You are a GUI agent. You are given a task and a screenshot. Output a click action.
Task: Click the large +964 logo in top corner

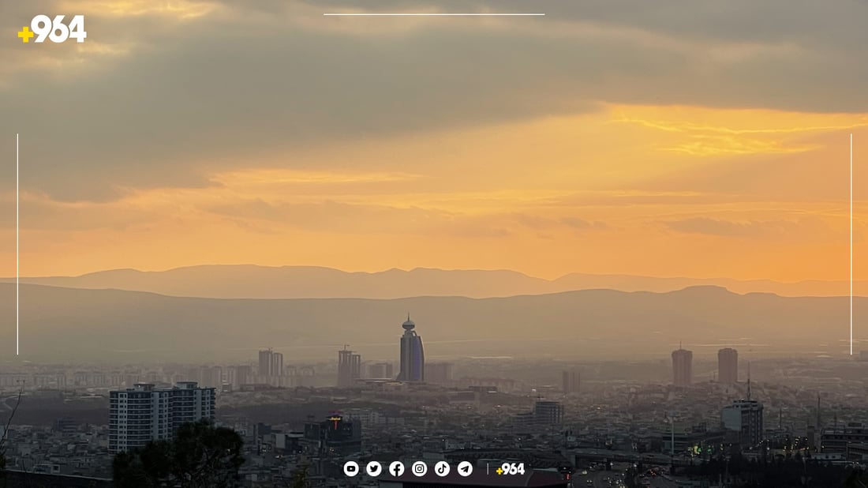52,29
